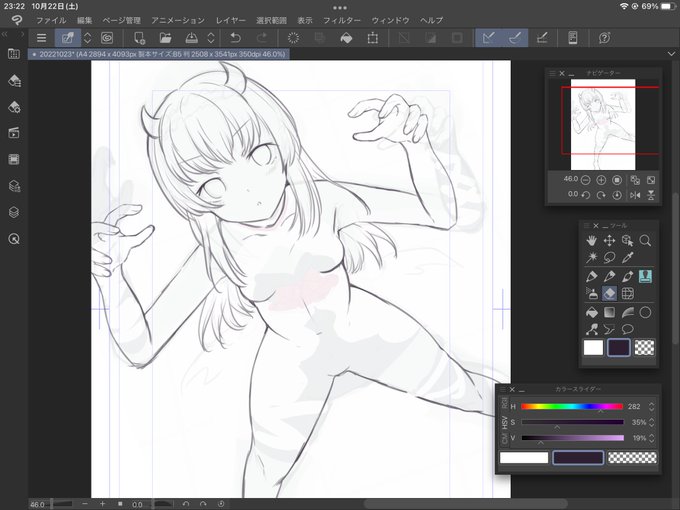Screen dimensions: 680x510
Task: Open the help question mark icon
Action: [605, 38]
